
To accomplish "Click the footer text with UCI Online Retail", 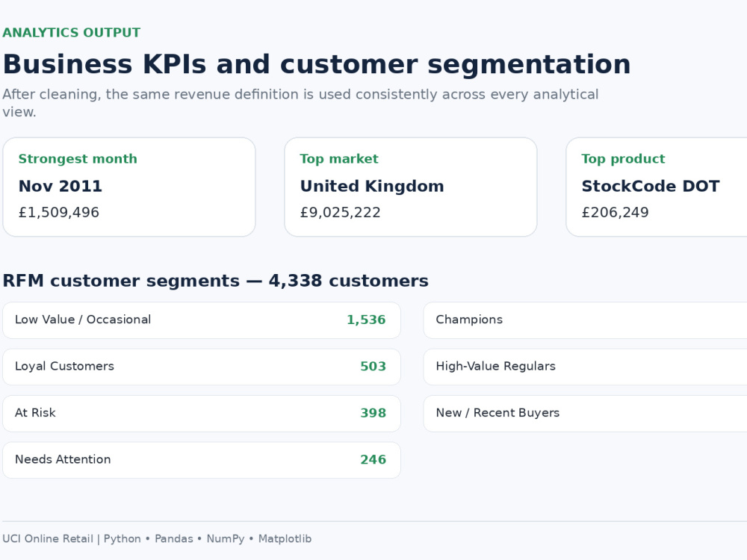I will [x=157, y=538].
